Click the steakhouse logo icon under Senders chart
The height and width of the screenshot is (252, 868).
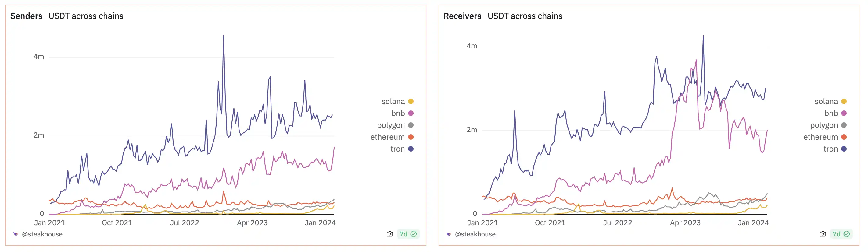16,234
